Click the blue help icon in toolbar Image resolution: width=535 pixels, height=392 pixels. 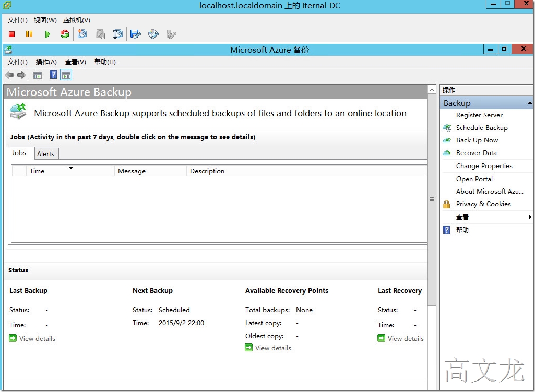coord(54,75)
